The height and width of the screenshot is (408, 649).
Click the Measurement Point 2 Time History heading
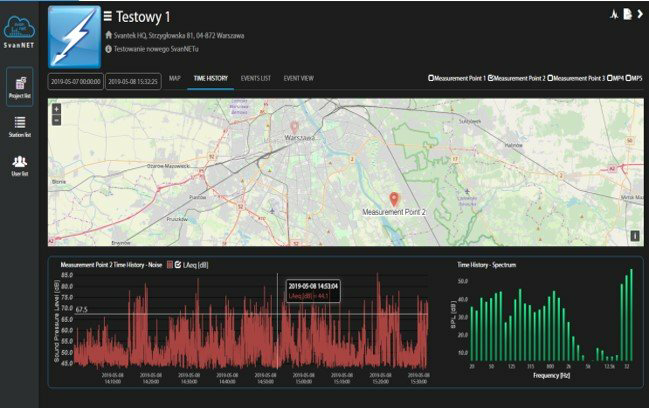pos(111,265)
